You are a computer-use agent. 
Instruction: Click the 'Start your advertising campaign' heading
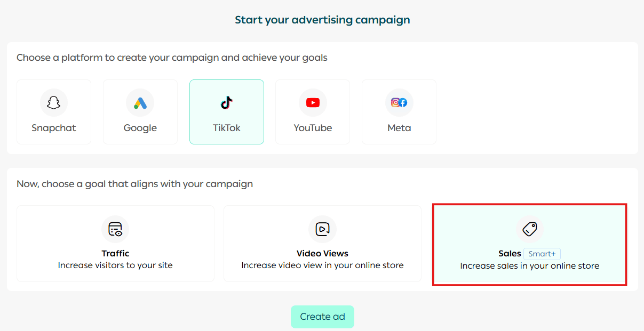(322, 20)
